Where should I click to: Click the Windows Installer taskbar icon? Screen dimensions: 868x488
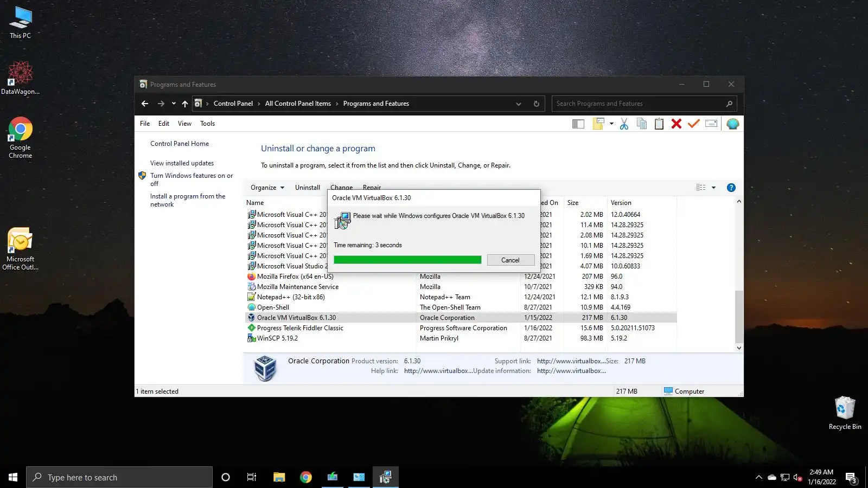click(385, 477)
